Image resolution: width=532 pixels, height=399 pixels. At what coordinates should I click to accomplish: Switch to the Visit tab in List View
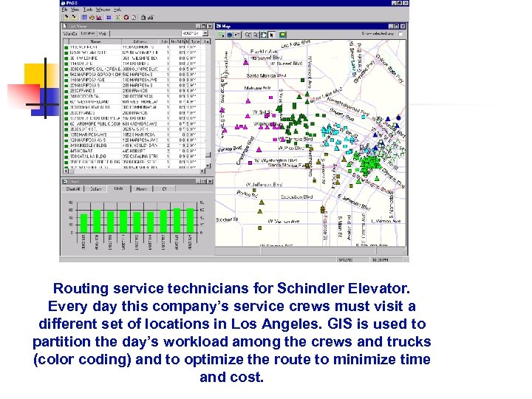tap(103, 33)
